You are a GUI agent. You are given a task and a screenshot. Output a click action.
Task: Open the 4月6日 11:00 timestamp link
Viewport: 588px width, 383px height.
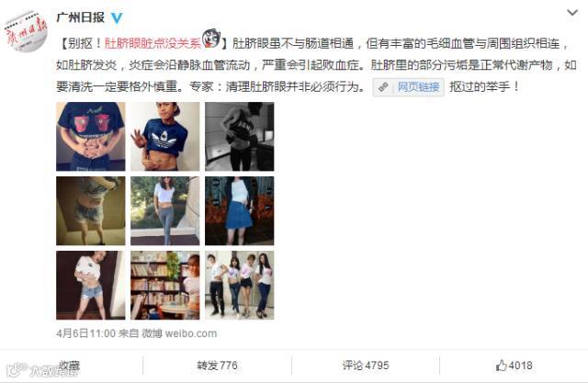tap(85, 333)
